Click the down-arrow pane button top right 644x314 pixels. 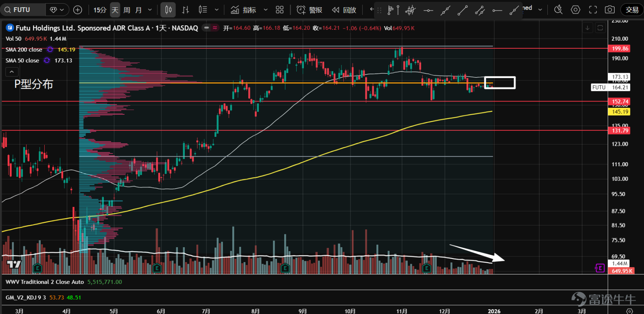pos(587,28)
